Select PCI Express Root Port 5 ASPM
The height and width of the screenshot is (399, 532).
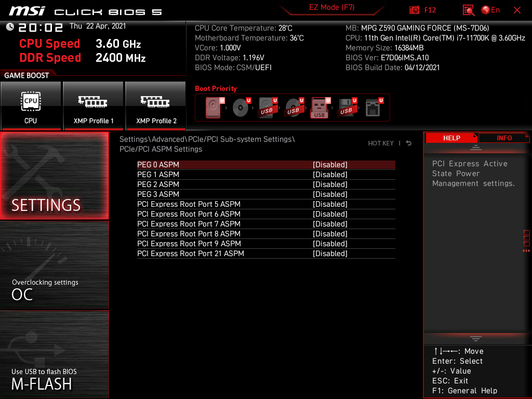[189, 204]
